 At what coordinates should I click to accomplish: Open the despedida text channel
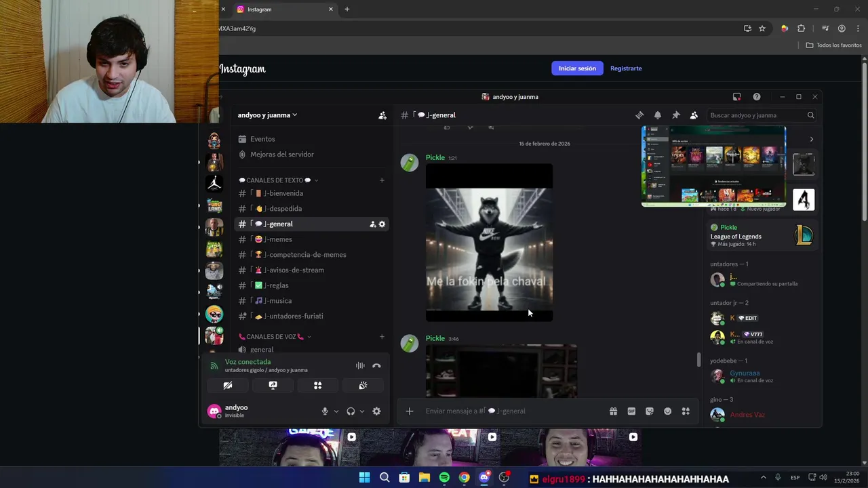point(311,209)
